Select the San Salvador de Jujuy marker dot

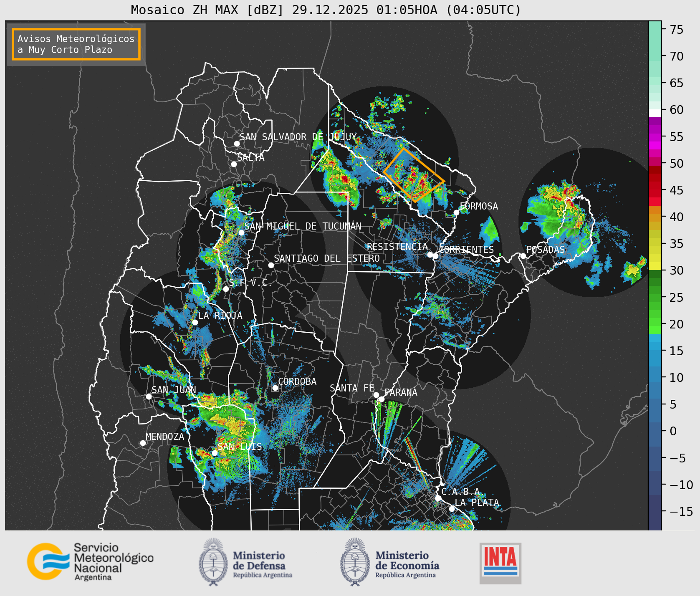pyautogui.click(x=236, y=144)
